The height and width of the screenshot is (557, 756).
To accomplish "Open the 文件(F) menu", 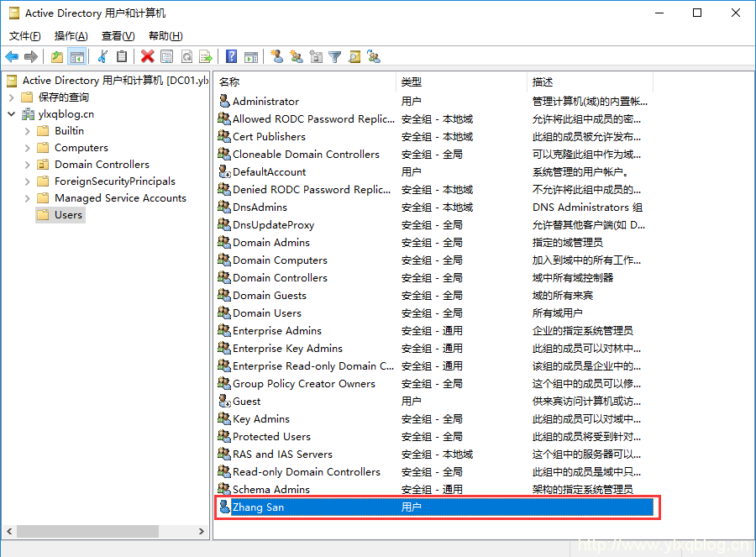I will (x=24, y=35).
